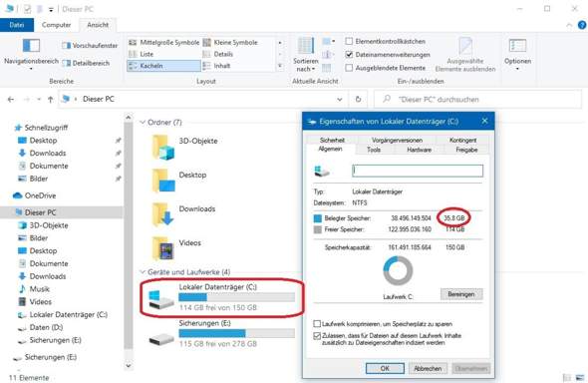Open the Optionen folder options

pyautogui.click(x=517, y=55)
